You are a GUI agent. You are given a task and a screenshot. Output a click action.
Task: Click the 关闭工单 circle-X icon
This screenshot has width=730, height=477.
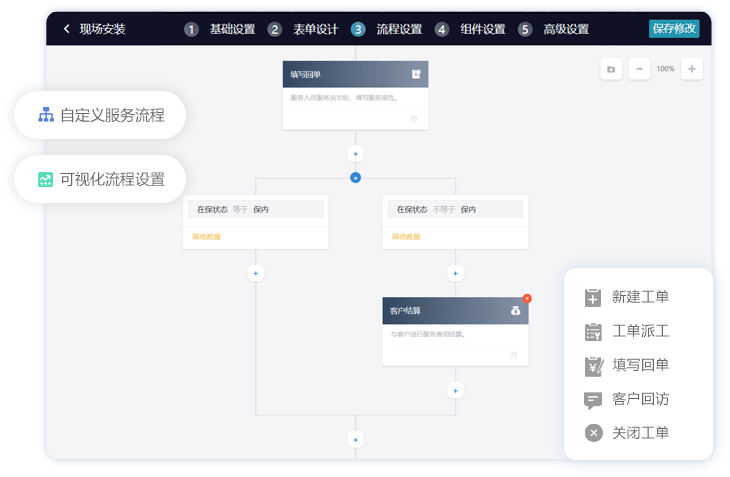pyautogui.click(x=594, y=433)
